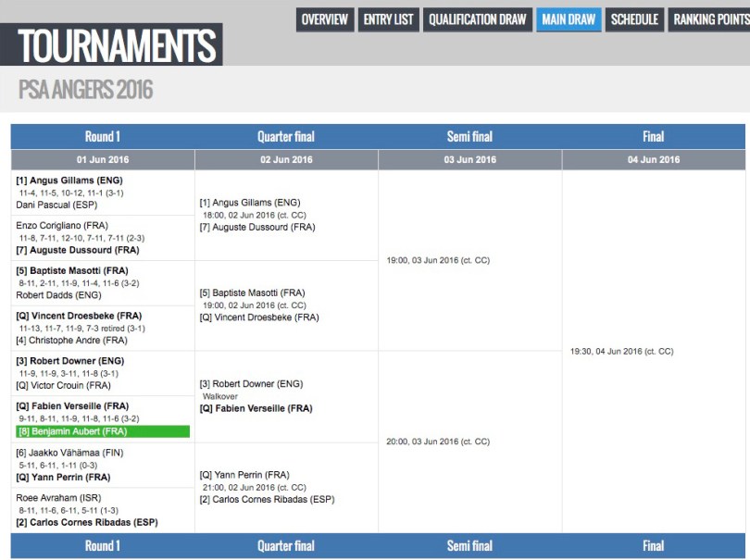Viewport: 750px width, 560px height.
Task: Open the Ranking Points tab
Action: click(x=709, y=19)
